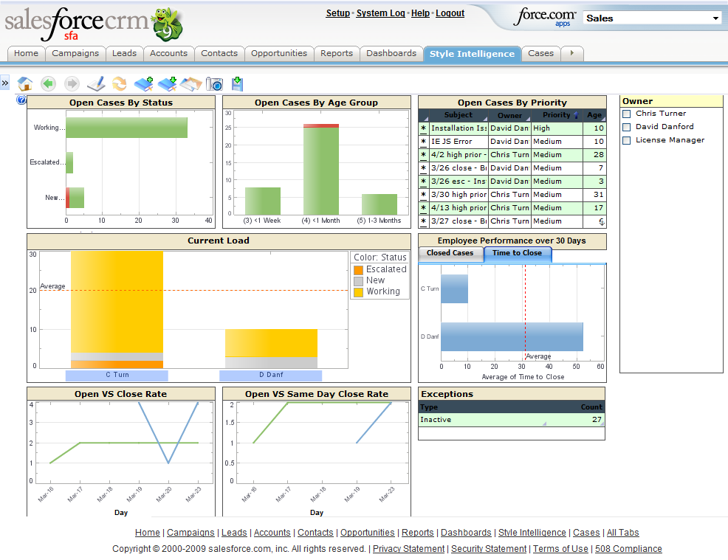Image resolution: width=728 pixels, height=560 pixels.
Task: Click the Working yellow legend swatch
Action: point(358,292)
